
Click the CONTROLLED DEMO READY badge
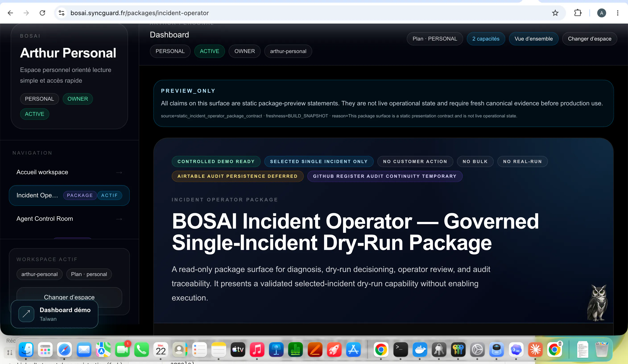[x=216, y=162]
